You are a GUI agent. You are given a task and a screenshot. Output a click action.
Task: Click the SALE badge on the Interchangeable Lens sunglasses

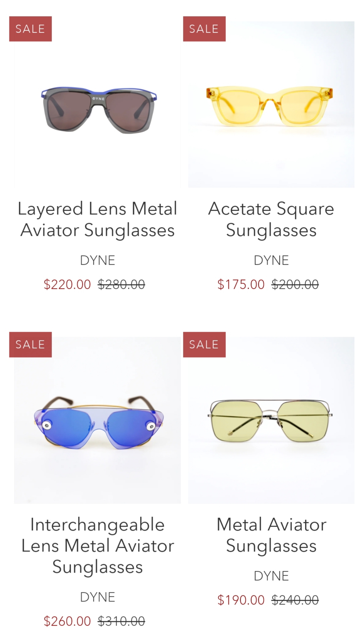pyautogui.click(x=31, y=344)
